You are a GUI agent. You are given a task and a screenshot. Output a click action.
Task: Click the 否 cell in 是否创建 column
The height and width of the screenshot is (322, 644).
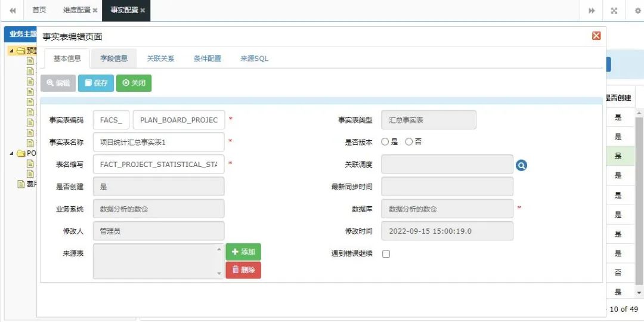(618, 273)
